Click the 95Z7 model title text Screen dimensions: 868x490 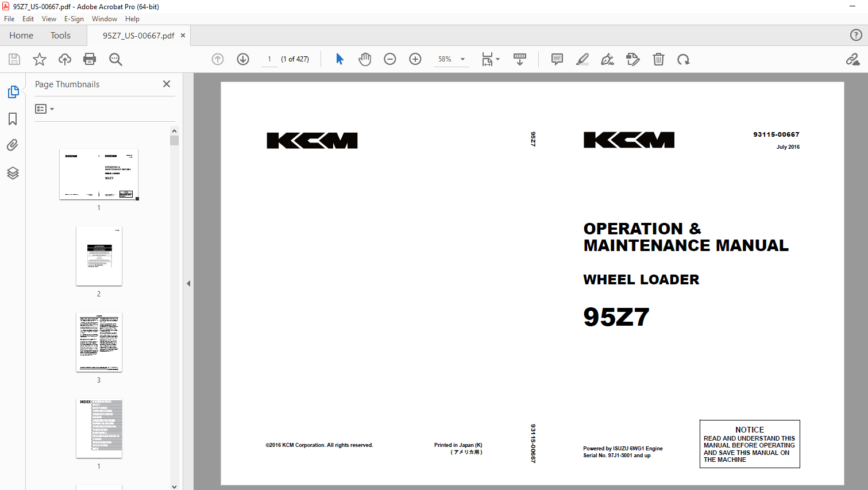pyautogui.click(x=616, y=317)
